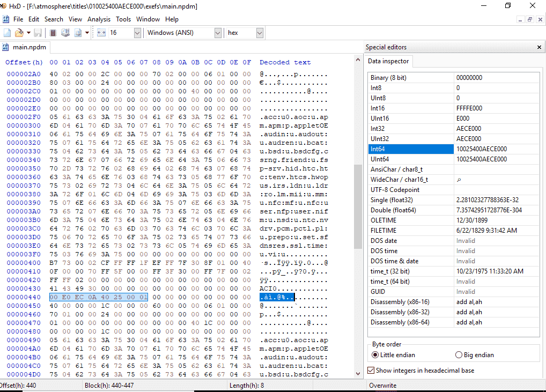Open the Window menu
The width and height of the screenshot is (546, 392).
point(148,19)
